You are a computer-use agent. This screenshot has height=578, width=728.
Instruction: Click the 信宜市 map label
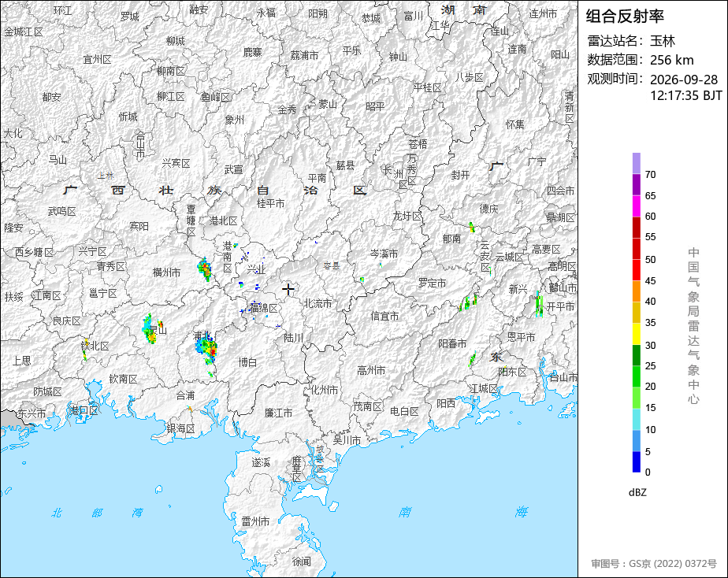tap(384, 317)
